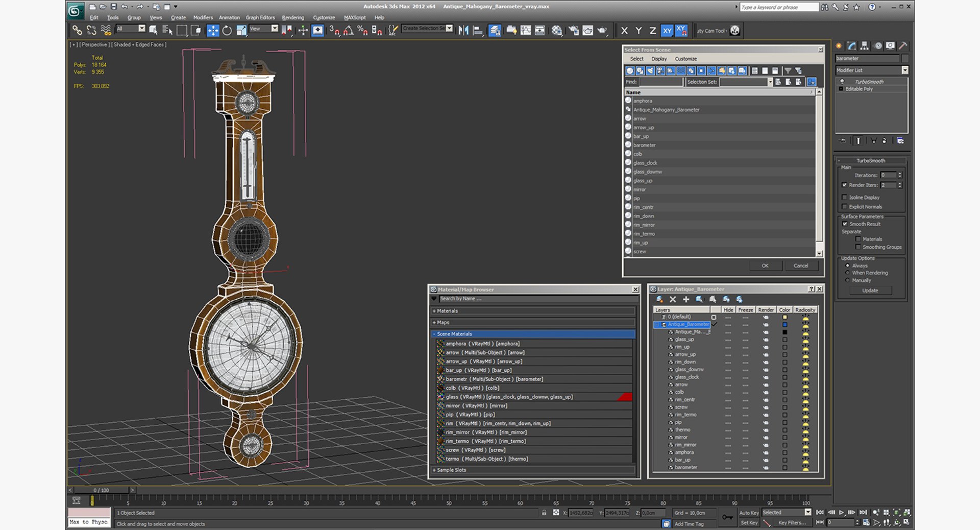Open the Utilities hammer panel tab
This screenshot has height=530, width=980.
click(x=903, y=46)
